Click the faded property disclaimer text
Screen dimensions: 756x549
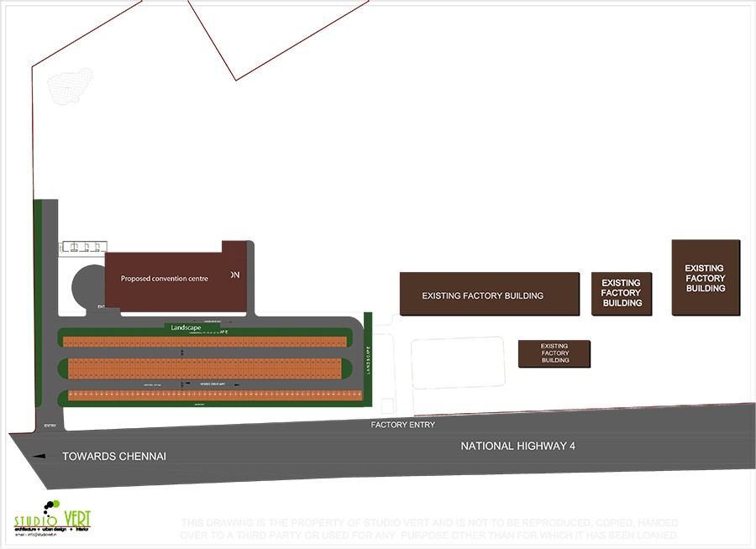pyautogui.click(x=431, y=529)
